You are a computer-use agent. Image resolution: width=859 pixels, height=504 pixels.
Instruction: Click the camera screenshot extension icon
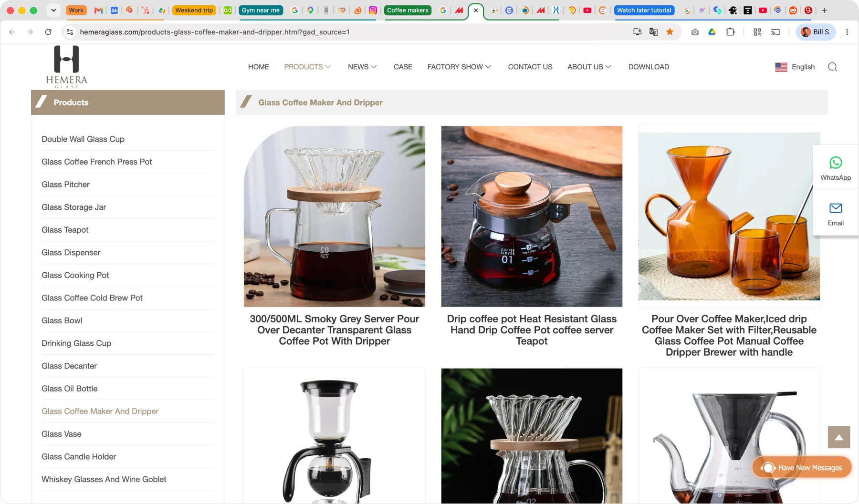pos(695,32)
